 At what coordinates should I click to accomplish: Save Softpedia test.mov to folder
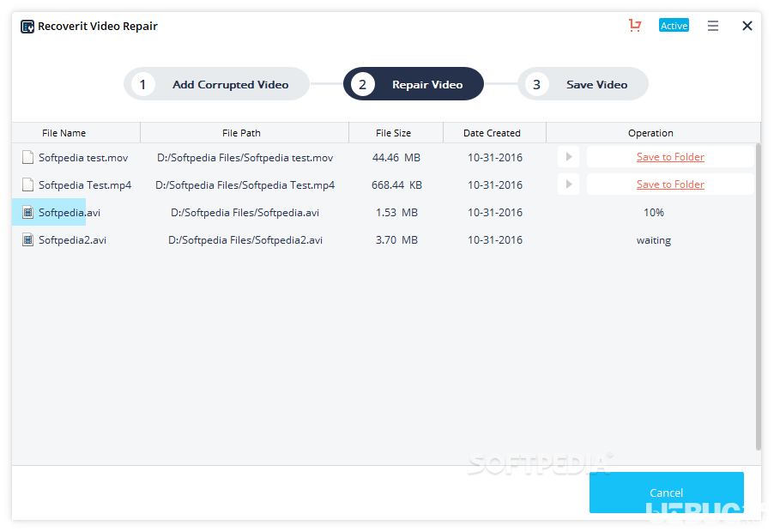pos(670,157)
